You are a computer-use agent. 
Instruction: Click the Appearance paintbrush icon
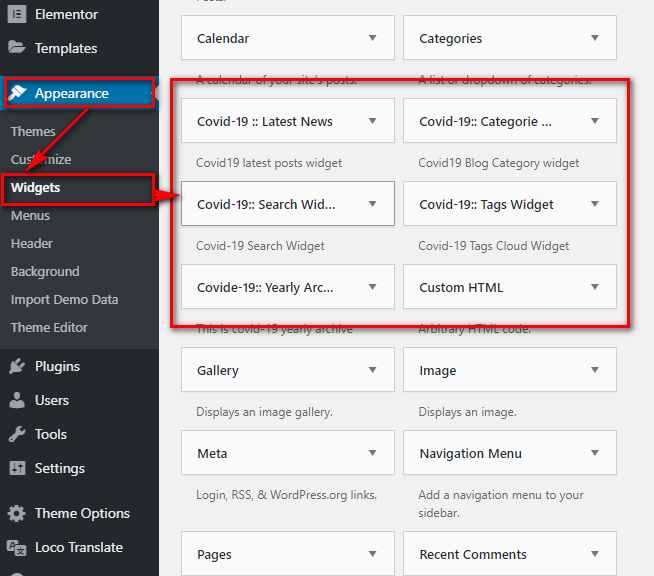coord(17,93)
